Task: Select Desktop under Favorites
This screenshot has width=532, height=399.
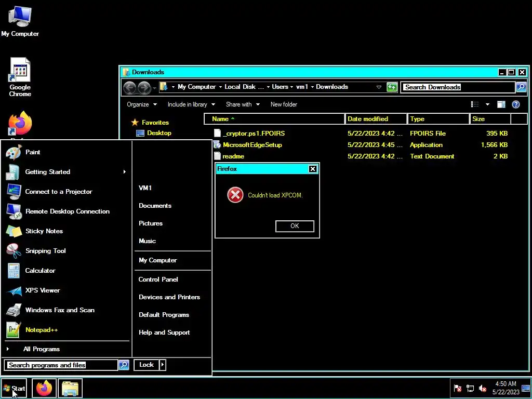Action: click(x=154, y=133)
